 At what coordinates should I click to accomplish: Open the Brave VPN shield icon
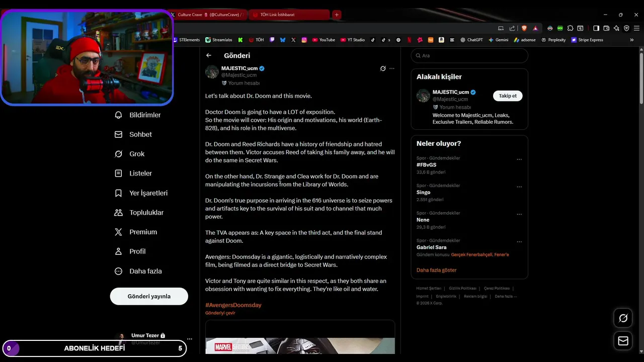pyautogui.click(x=626, y=28)
